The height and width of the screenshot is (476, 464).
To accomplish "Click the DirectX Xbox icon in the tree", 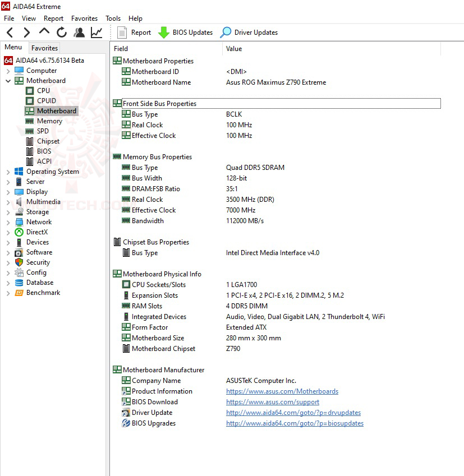I will coord(19,232).
